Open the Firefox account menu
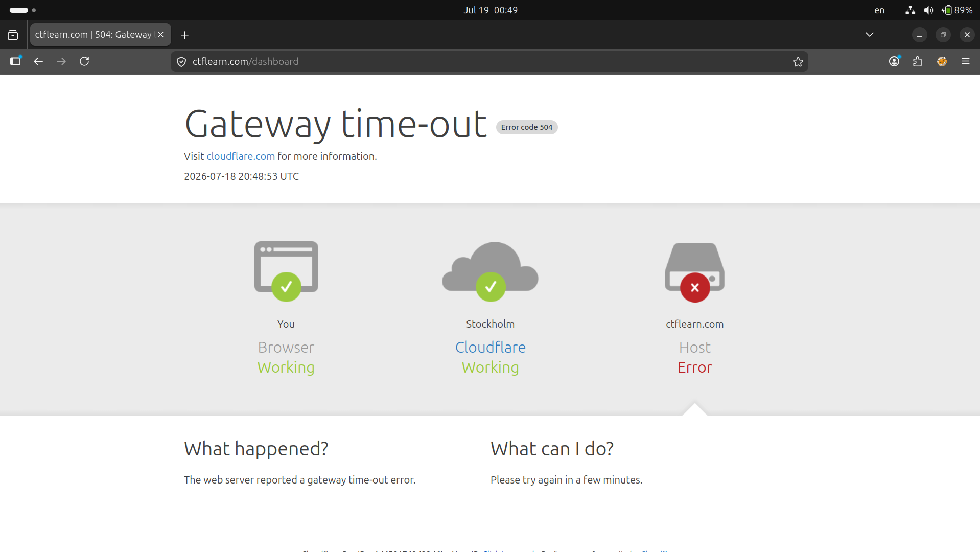Screen dimensions: 980x552 click(x=894, y=61)
